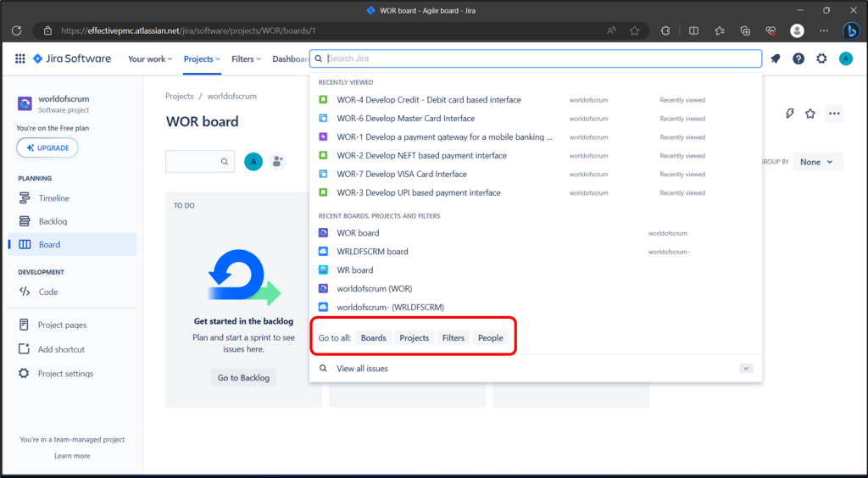Click the Go to Backlog button

coord(243,378)
